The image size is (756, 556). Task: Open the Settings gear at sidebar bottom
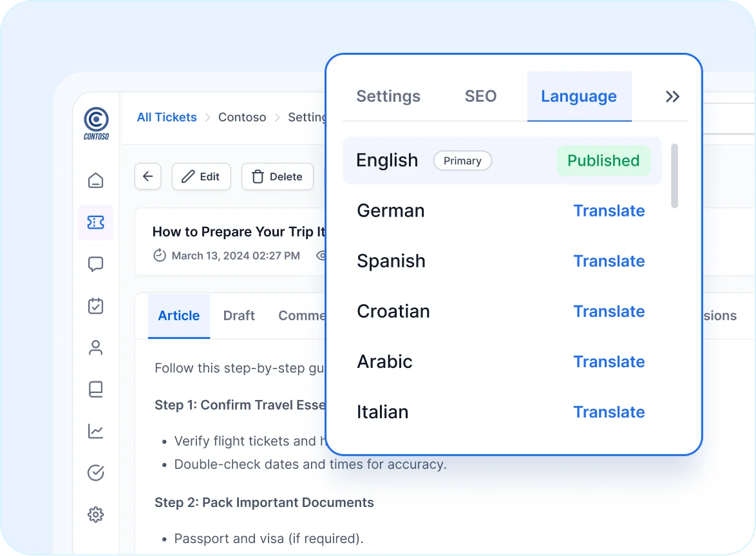95,514
